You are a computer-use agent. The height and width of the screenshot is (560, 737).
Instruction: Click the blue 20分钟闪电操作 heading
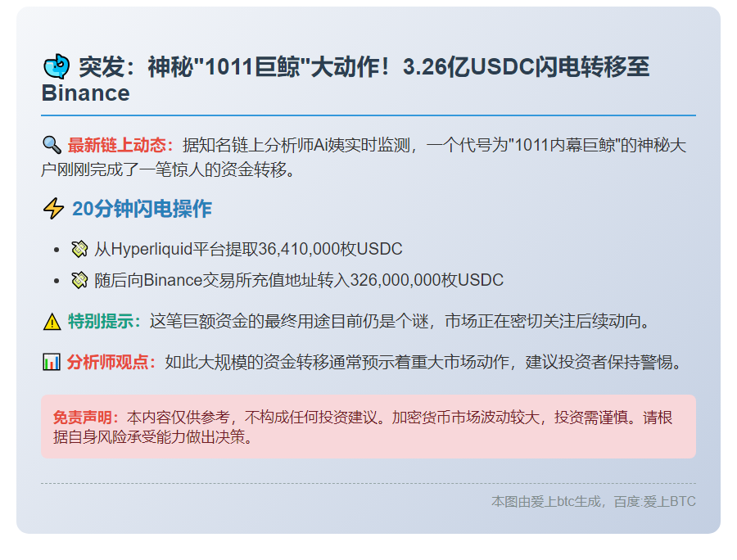(142, 209)
